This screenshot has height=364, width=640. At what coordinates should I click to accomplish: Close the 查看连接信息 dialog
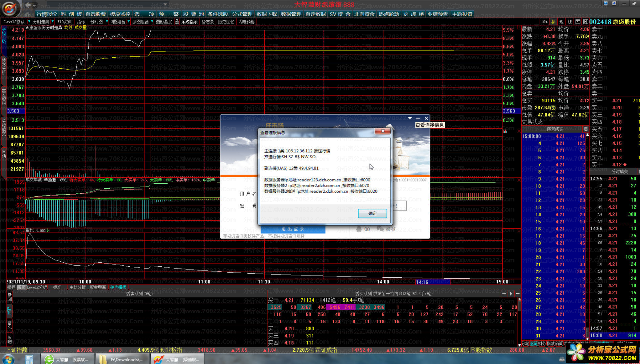point(383,131)
